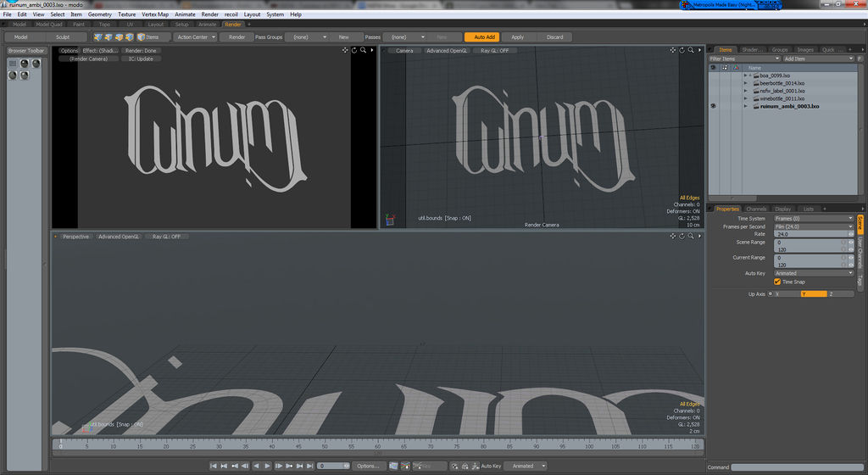Click the list view icon in Browser Toolbar
Screen dimensions: 868x475
point(13,63)
